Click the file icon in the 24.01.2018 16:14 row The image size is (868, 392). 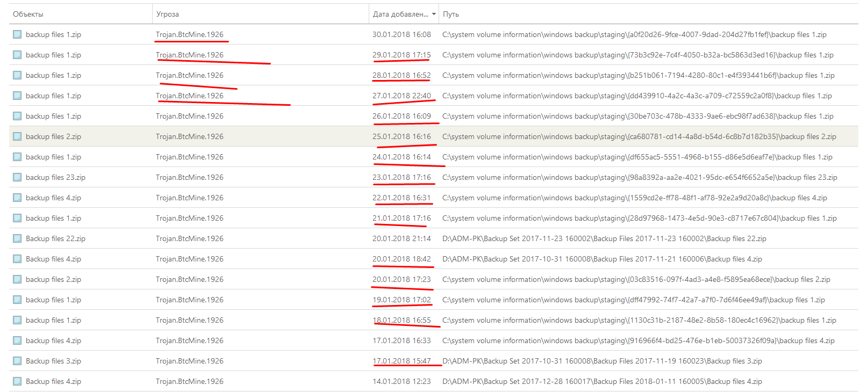coord(17,157)
